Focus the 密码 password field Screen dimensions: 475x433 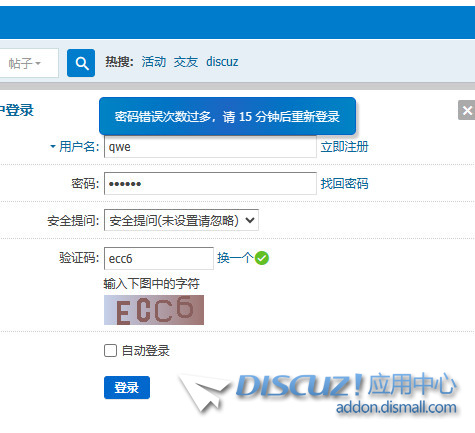pyautogui.click(x=210, y=183)
